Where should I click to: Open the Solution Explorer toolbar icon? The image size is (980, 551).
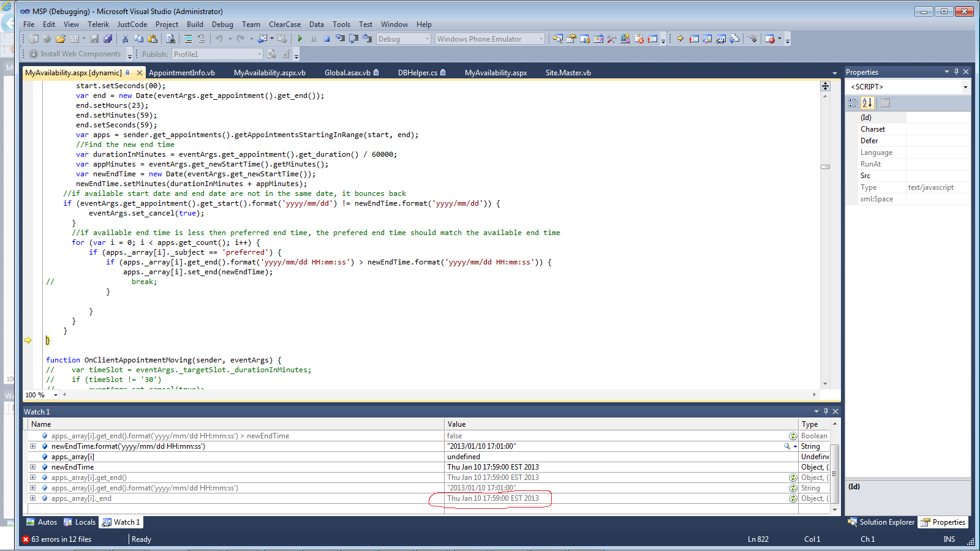coord(557,39)
